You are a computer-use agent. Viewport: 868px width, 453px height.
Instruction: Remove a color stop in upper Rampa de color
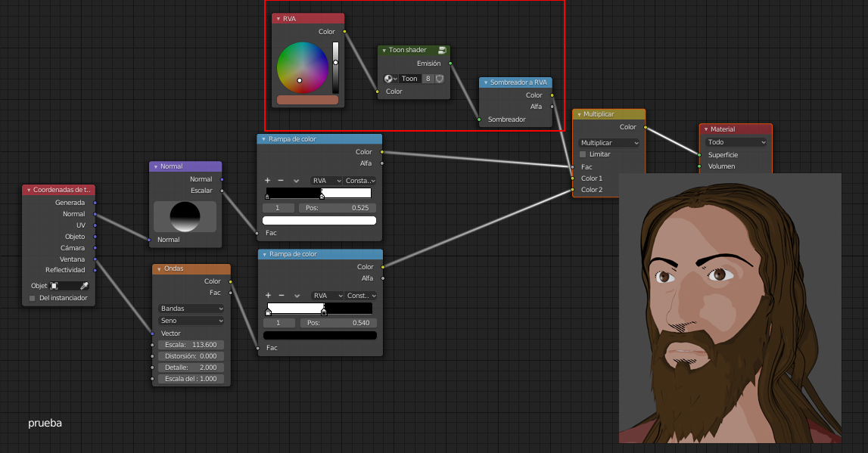pos(281,181)
